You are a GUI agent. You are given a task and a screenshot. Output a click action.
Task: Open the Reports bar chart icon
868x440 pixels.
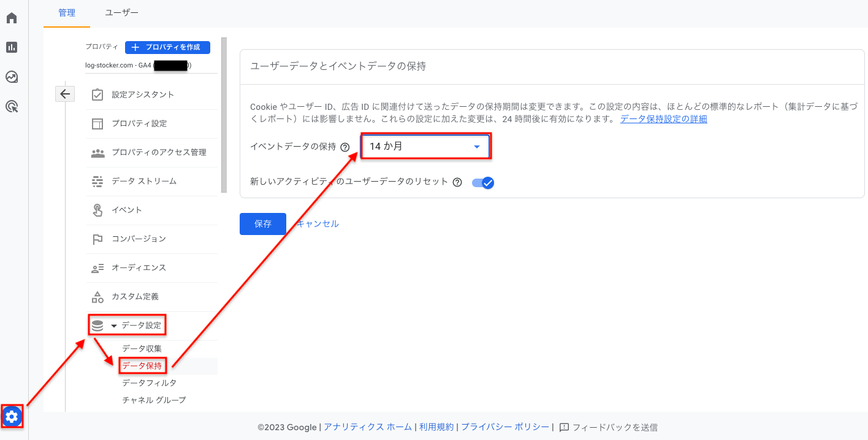[12, 47]
